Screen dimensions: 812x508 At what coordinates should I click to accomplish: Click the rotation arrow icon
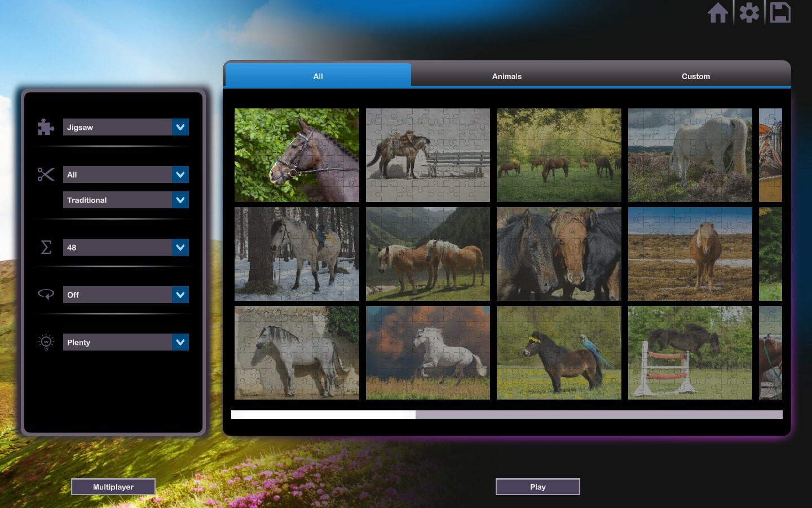point(46,294)
